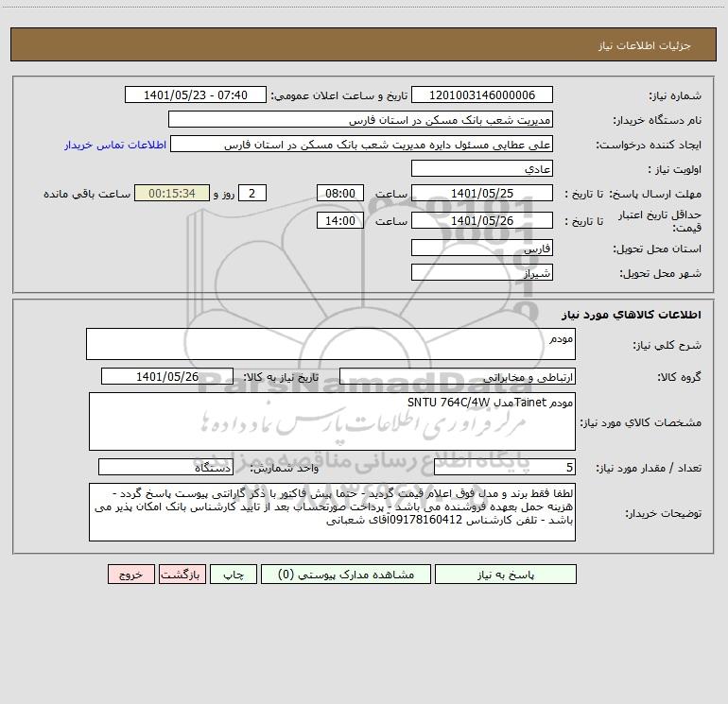Viewport: 728px width, 704px height.
Task: Click the response deadline time 08:00
Action: 339,193
